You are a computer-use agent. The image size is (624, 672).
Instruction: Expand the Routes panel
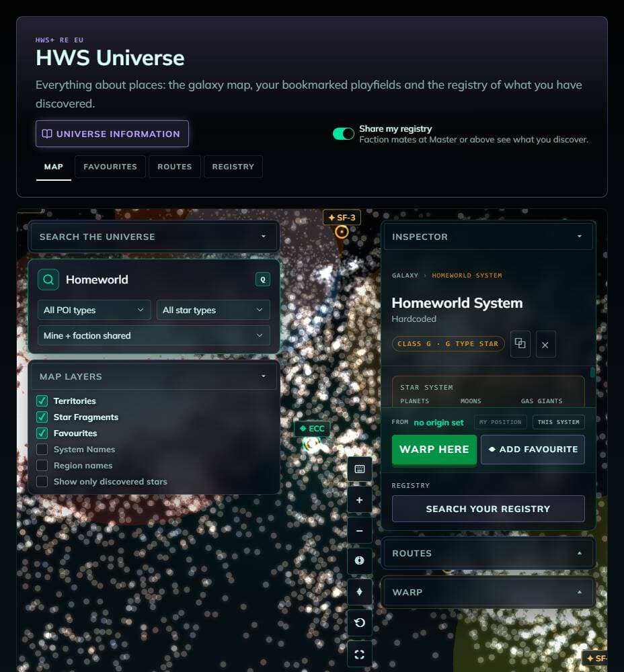[x=488, y=553]
